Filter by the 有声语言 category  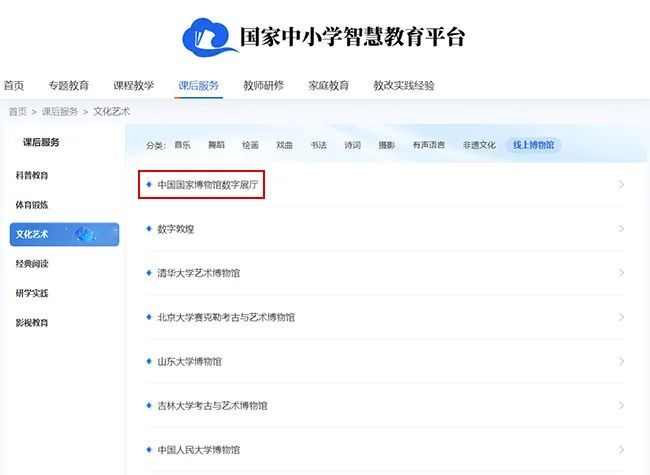click(429, 145)
